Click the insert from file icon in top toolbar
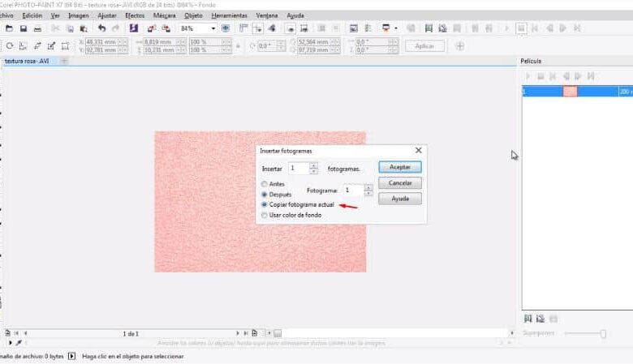The height and width of the screenshot is (364, 633). click(443, 28)
